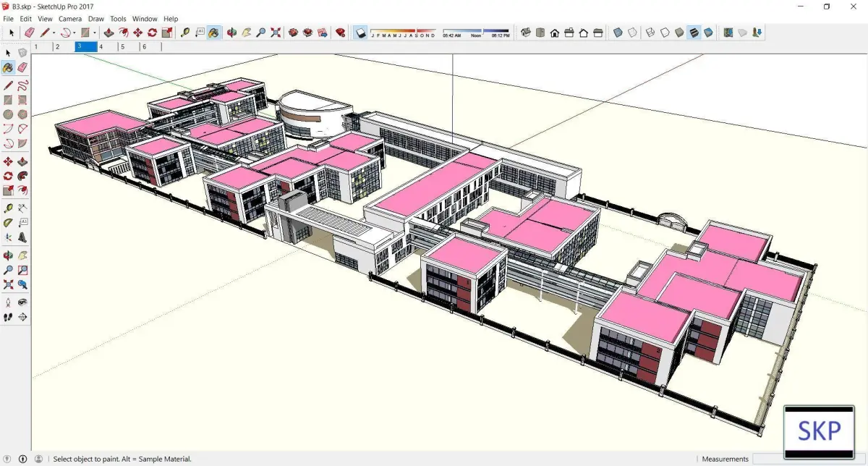The height and width of the screenshot is (466, 868).
Task: Switch to Shaded With Textures style
Action: [694, 33]
